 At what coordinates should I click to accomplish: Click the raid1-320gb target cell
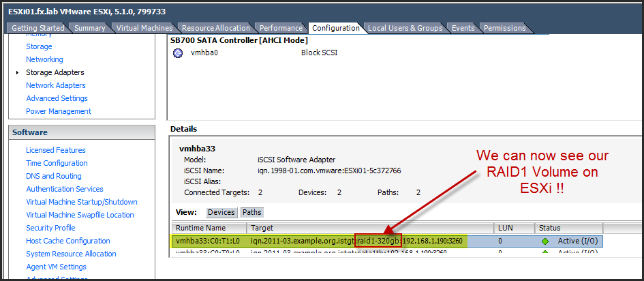tap(378, 241)
